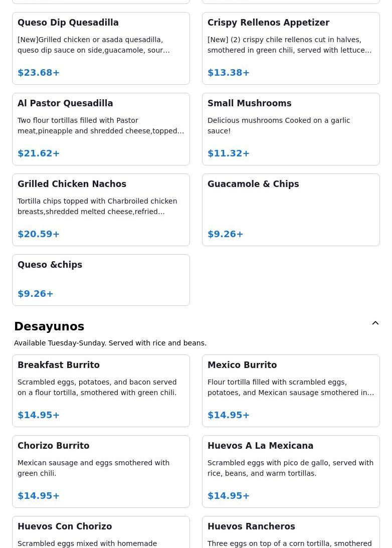Select the Mexico Burrito card
Screen dimensions: 392x548
tap(291, 391)
